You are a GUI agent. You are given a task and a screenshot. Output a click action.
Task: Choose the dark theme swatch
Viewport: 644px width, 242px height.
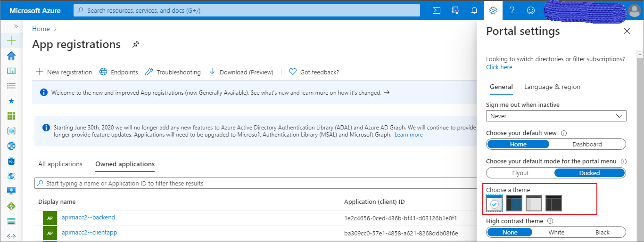[554, 203]
